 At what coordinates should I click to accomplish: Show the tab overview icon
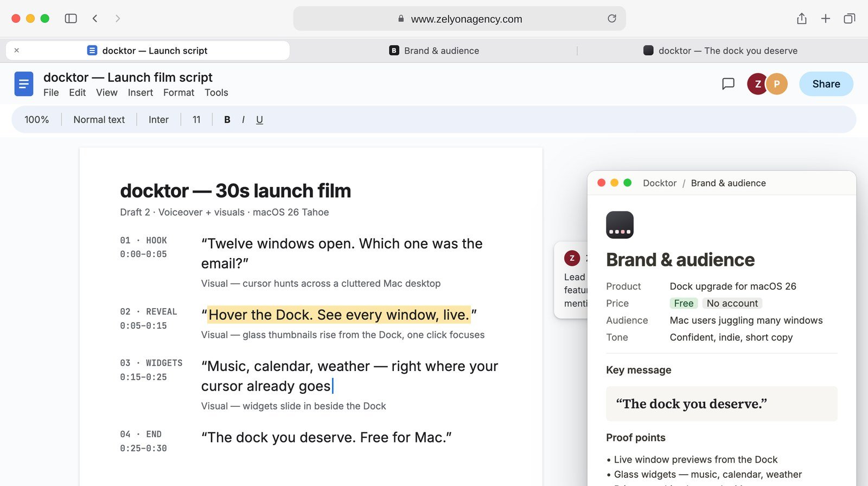coord(850,18)
